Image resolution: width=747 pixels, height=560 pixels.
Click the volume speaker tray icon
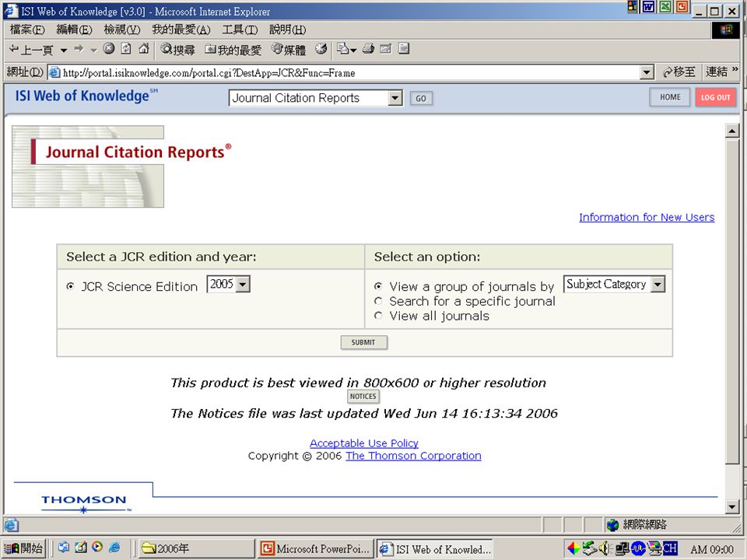point(604,548)
